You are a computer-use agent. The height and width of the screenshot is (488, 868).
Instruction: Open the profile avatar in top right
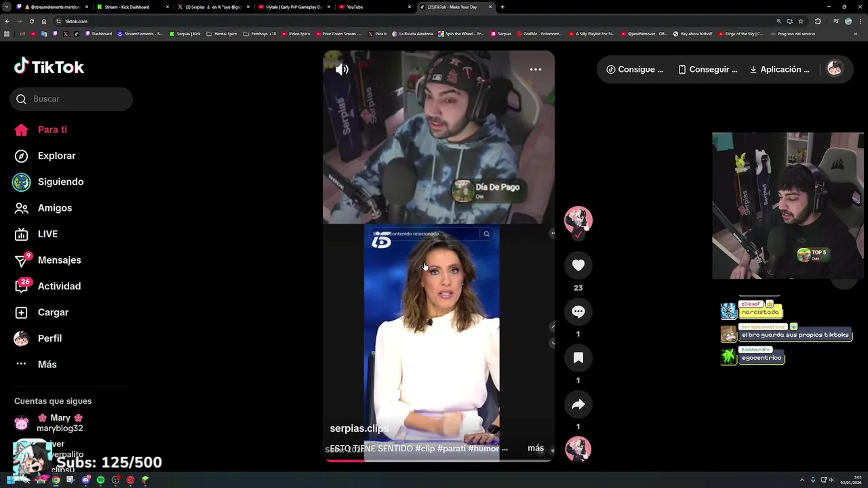(835, 69)
